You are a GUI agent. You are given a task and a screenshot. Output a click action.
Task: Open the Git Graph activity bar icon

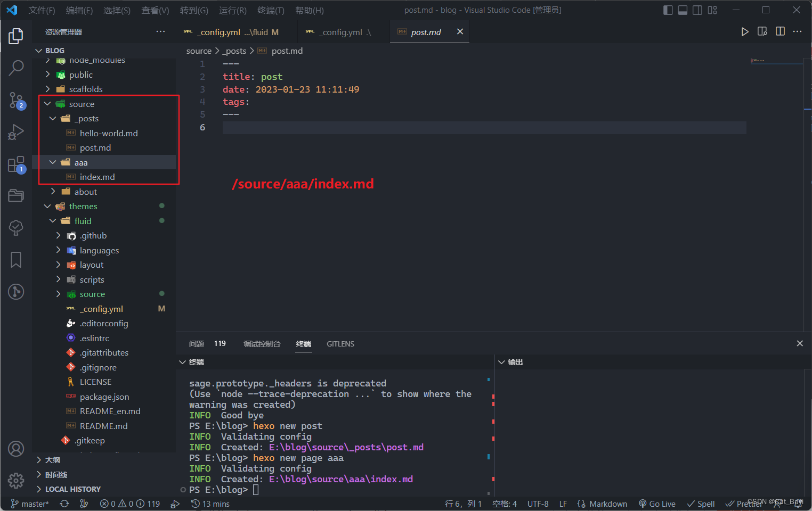point(16,292)
